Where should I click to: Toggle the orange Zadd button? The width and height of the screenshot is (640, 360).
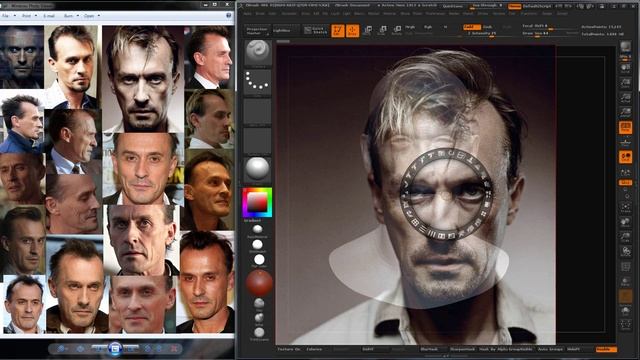click(x=471, y=27)
